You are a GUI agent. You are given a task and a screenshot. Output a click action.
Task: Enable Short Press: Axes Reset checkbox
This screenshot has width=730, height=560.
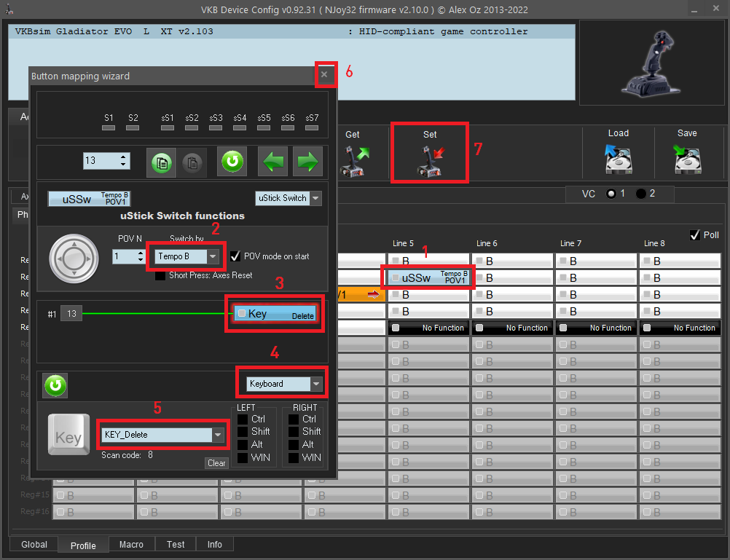click(x=160, y=275)
